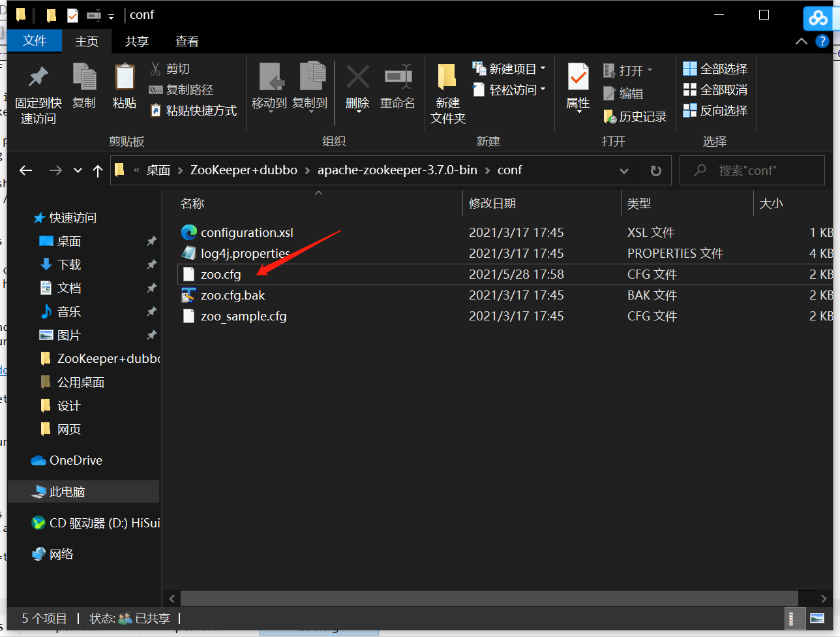
Task: Switch to the Home tab
Action: [x=87, y=41]
